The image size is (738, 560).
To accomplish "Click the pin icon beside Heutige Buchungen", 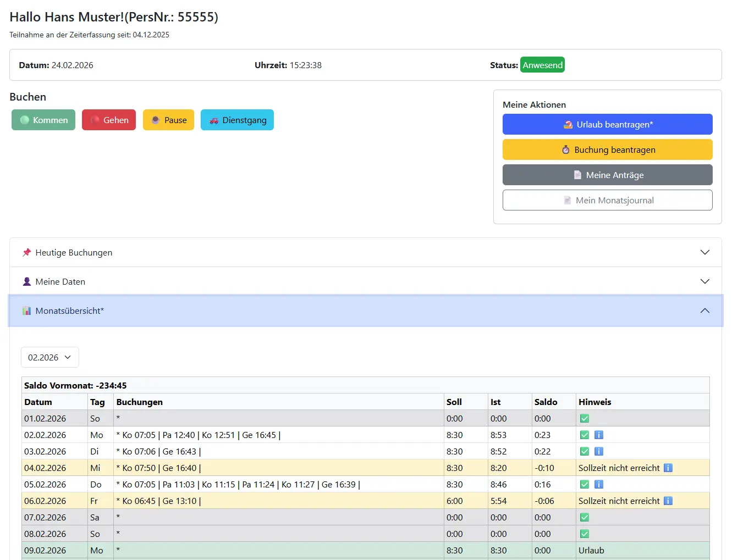I will click(x=26, y=252).
